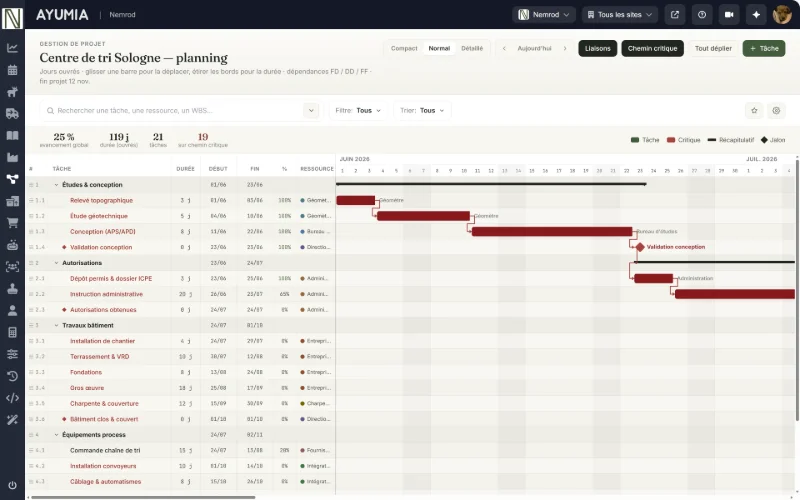Select the Étude géotechnique Gantt bar
The image size is (800, 500).
click(423, 216)
